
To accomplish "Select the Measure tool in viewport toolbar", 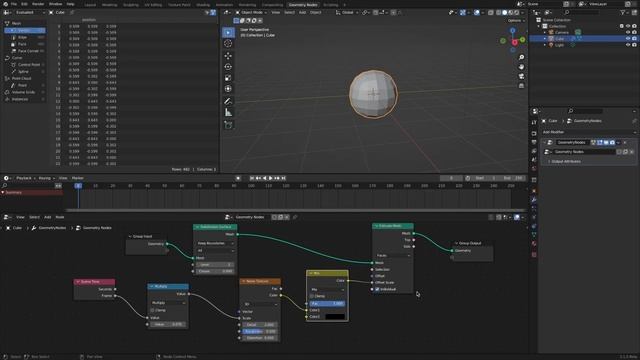I will click(x=228, y=112).
